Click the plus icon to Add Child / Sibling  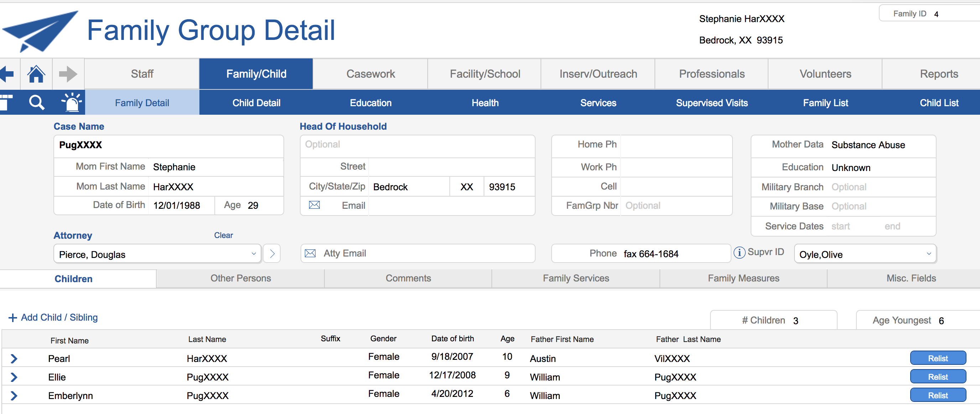[12, 318]
